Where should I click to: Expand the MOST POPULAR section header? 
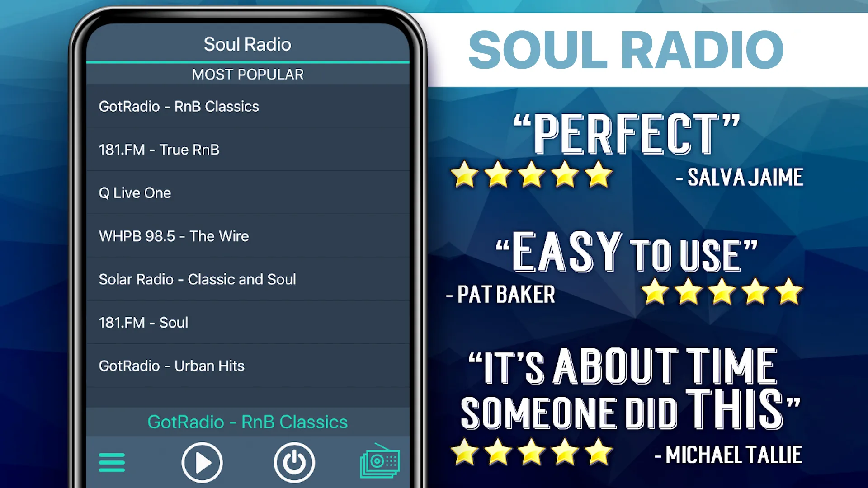coord(247,74)
